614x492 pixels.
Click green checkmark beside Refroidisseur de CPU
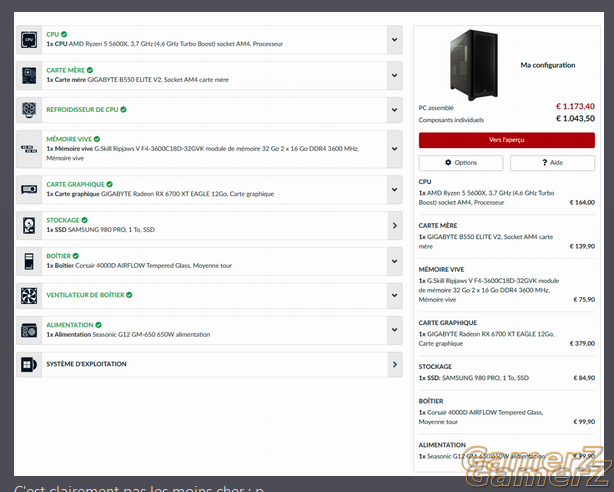123,109
